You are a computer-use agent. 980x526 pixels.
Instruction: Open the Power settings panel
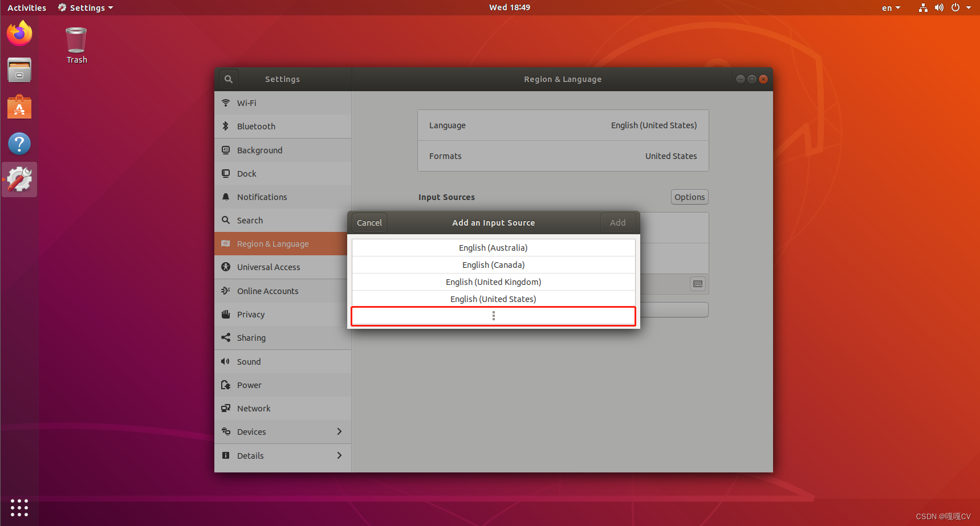283,385
